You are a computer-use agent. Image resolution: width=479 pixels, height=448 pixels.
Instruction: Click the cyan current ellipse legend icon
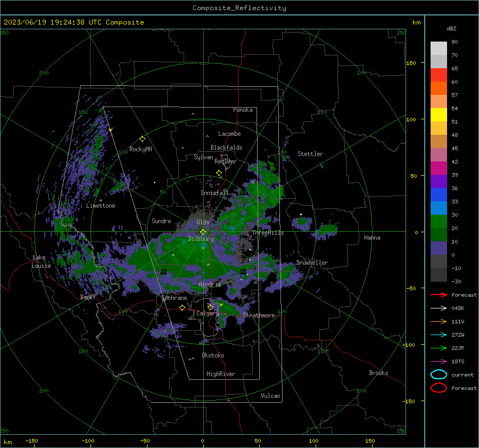coord(439,374)
